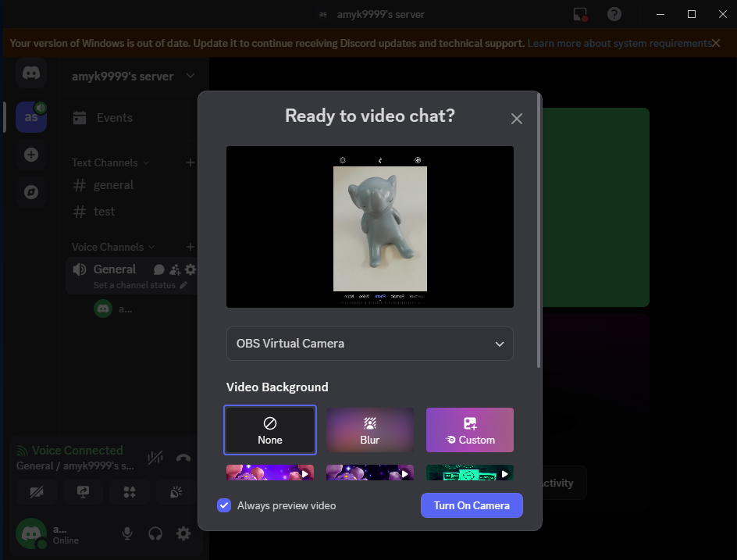The width and height of the screenshot is (737, 560).
Task: Share your screen icon button
Action: pos(84,492)
